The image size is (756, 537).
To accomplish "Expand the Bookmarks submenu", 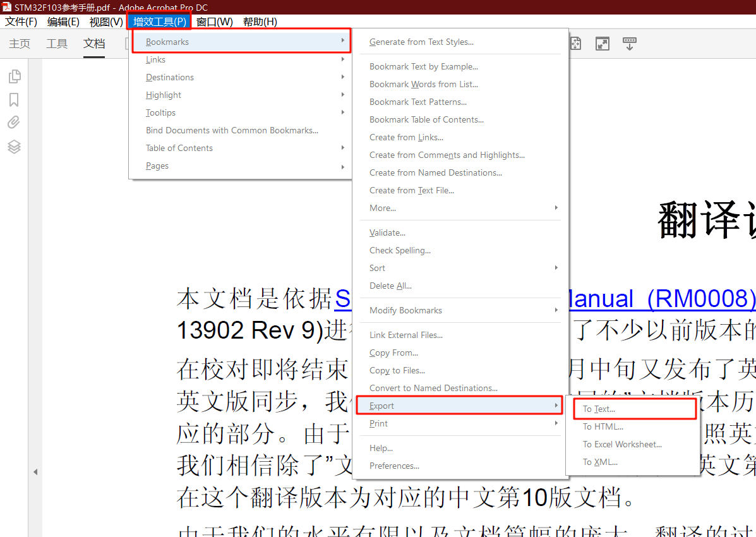I will tap(241, 42).
